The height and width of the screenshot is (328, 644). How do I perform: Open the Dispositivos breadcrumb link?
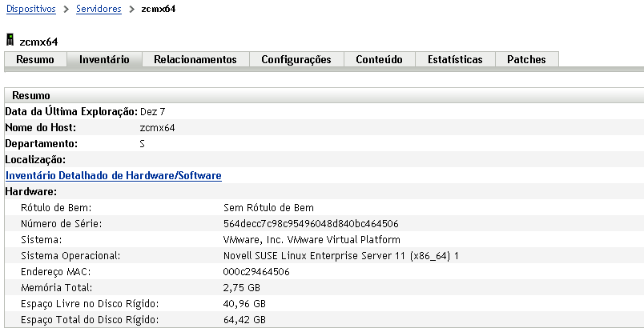pos(31,9)
